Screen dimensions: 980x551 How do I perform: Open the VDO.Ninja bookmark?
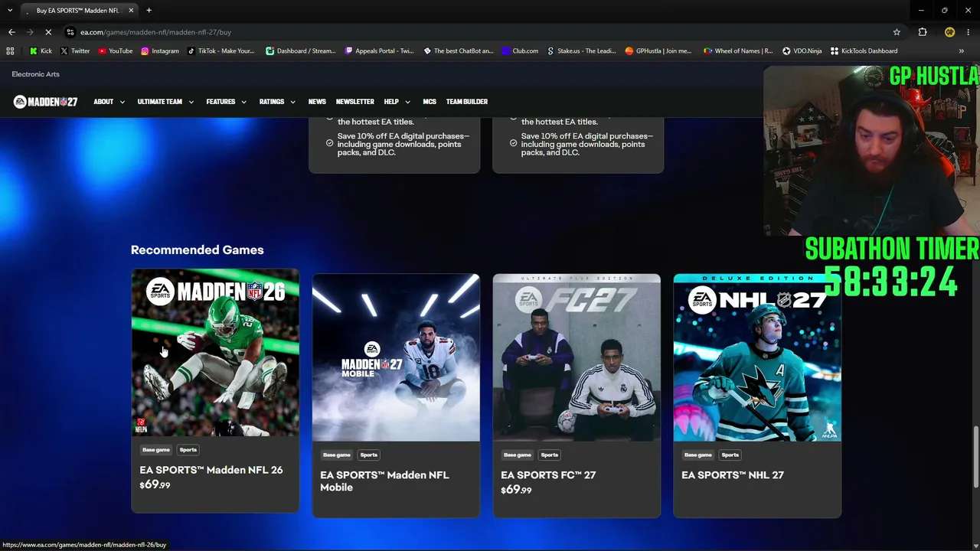pyautogui.click(x=802, y=51)
